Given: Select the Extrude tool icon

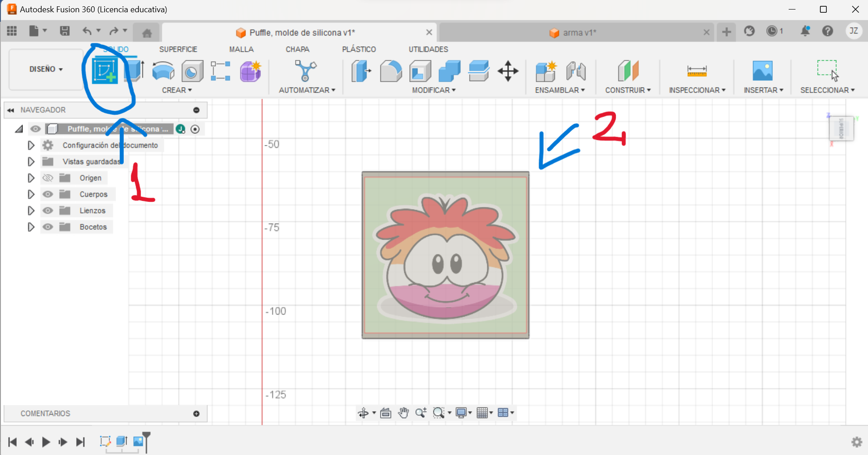Looking at the screenshot, I should (134, 71).
